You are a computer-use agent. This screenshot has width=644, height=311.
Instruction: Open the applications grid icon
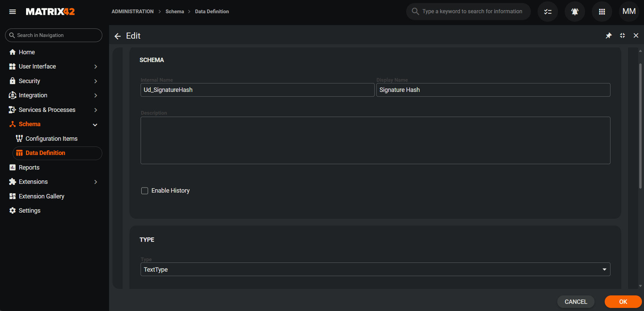[x=602, y=12]
